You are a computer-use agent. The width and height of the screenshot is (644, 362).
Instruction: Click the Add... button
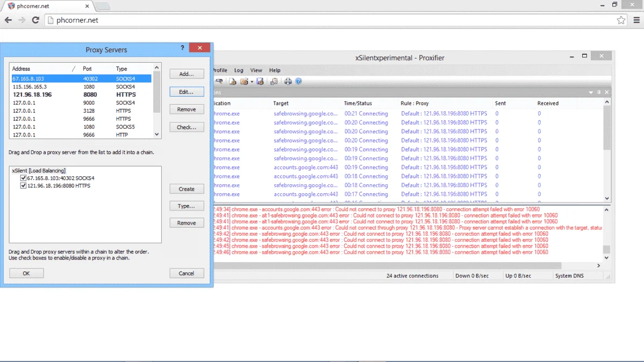187,74
